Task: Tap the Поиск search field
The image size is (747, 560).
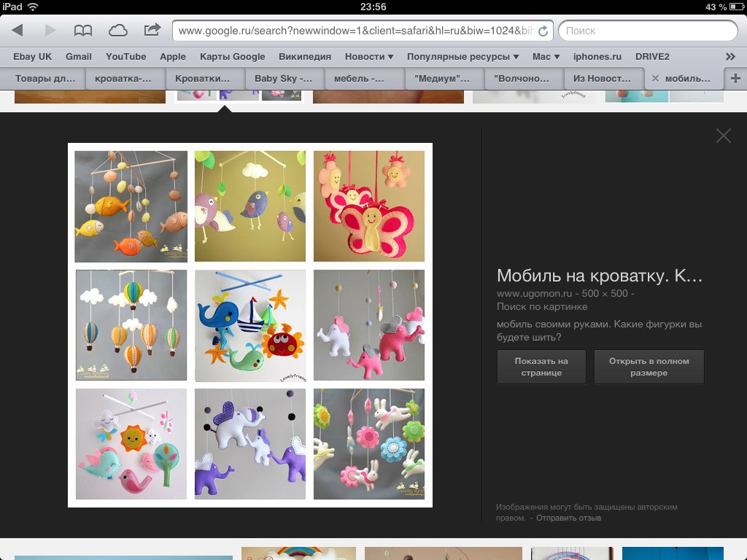Action: (648, 31)
